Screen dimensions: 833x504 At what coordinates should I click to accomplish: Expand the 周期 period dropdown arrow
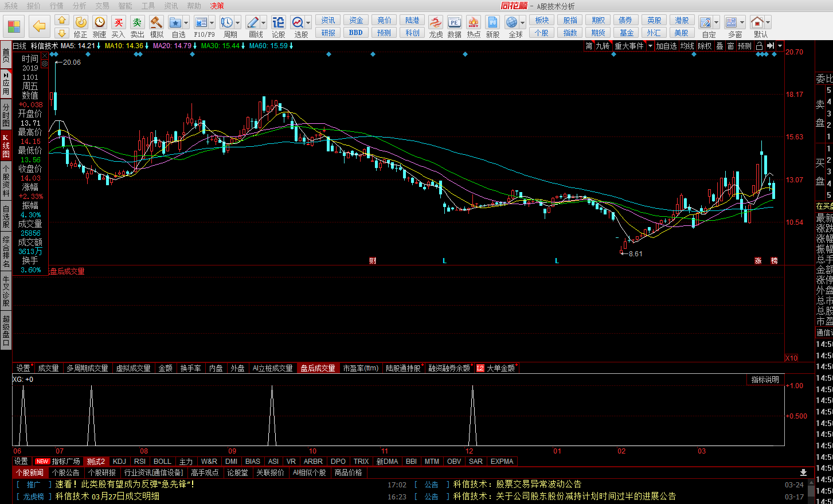[x=238, y=22]
